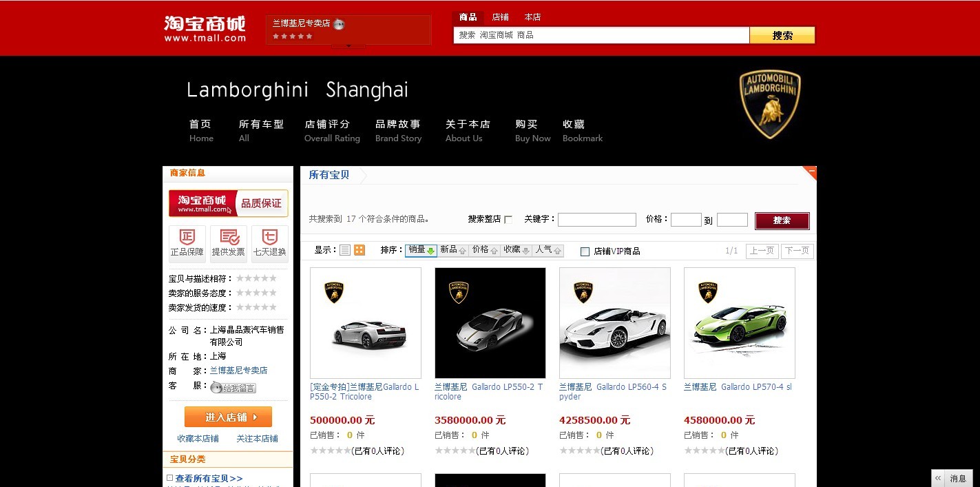
Task: Click 宝贝与描述相符 star rating
Action: coord(256,278)
